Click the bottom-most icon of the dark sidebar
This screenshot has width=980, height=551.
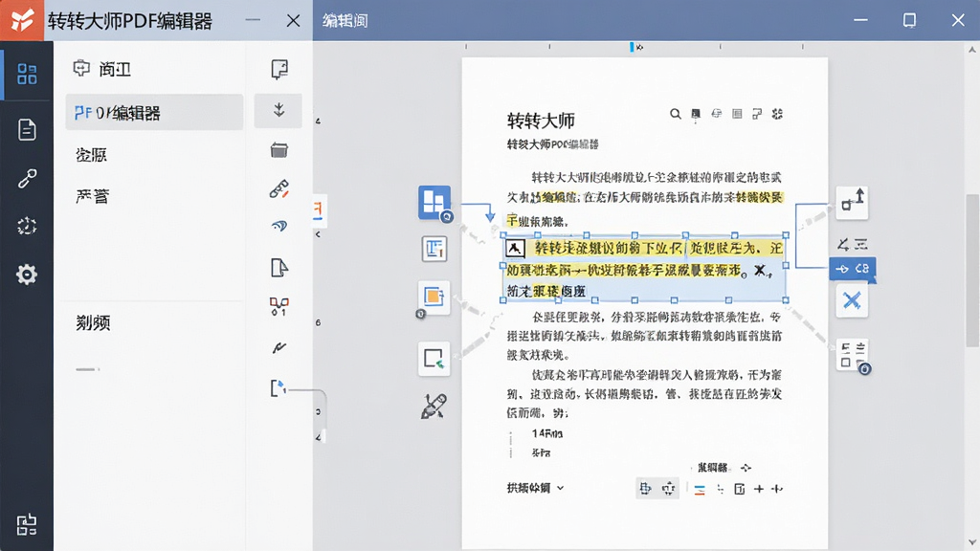(x=26, y=525)
